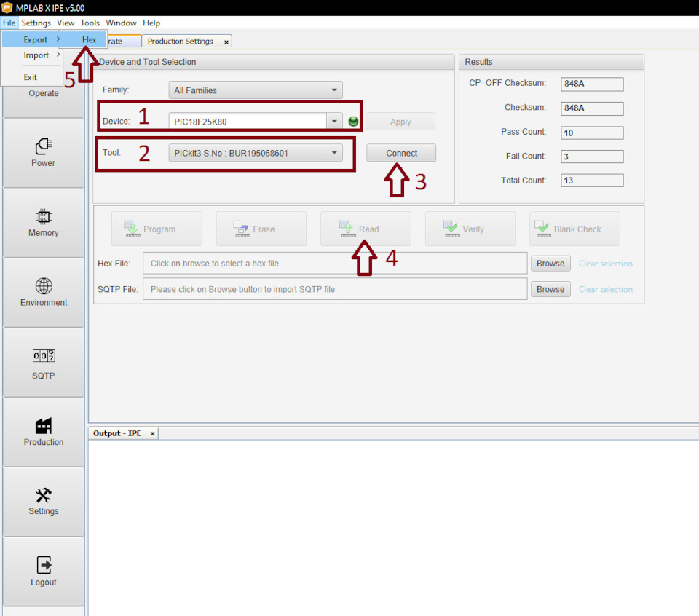Expand the Import submenu

coord(31,55)
